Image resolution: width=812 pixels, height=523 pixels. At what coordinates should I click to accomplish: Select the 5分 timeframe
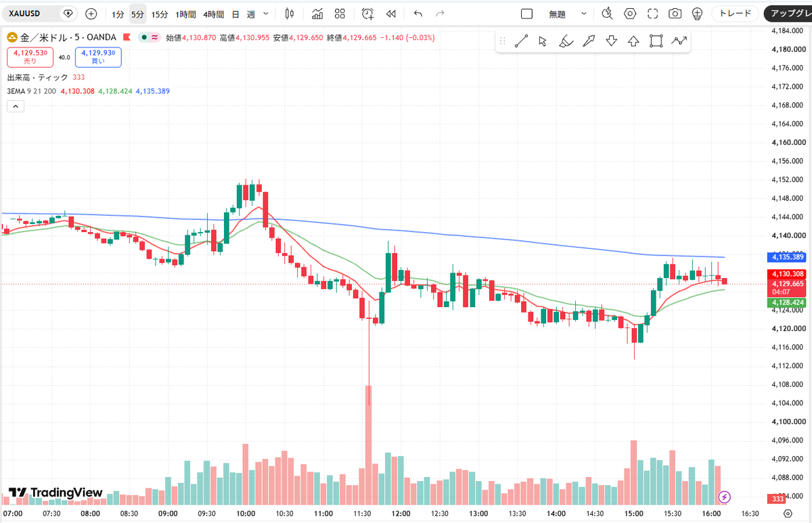tap(137, 14)
